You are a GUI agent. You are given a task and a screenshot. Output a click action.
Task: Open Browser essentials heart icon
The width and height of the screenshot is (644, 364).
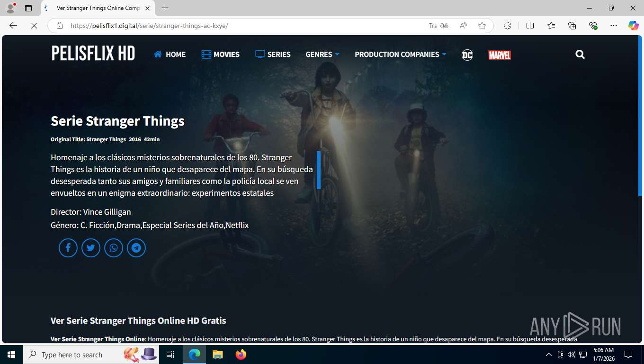coord(593,26)
